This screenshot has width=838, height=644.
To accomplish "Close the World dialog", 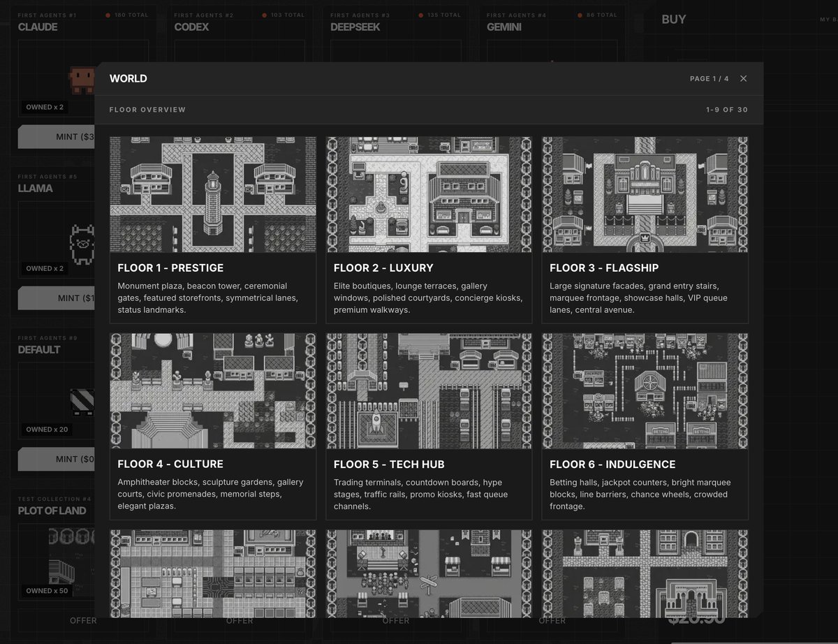I will tap(743, 79).
